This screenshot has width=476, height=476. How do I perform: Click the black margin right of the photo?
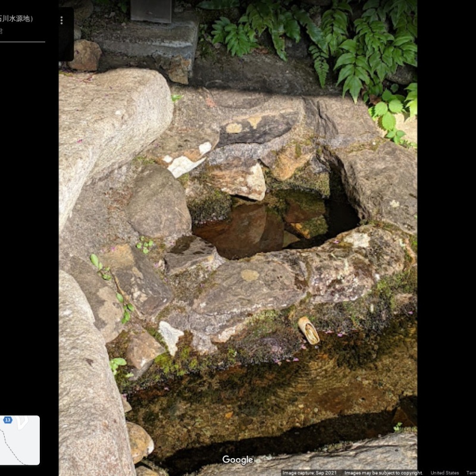pos(446,238)
